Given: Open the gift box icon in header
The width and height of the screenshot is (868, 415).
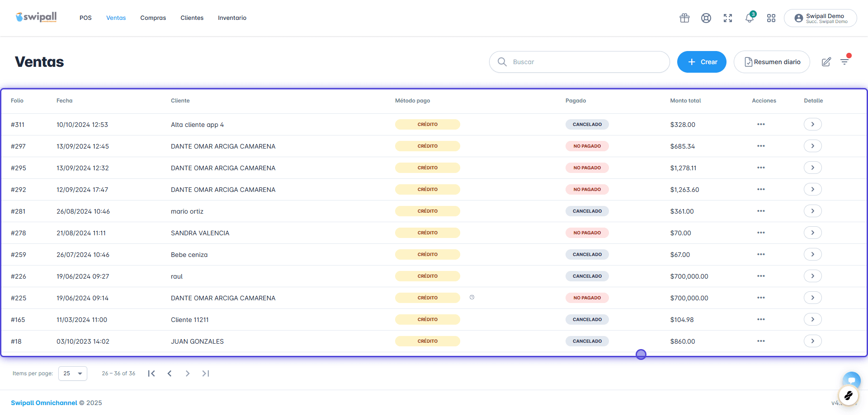Looking at the screenshot, I should (684, 18).
